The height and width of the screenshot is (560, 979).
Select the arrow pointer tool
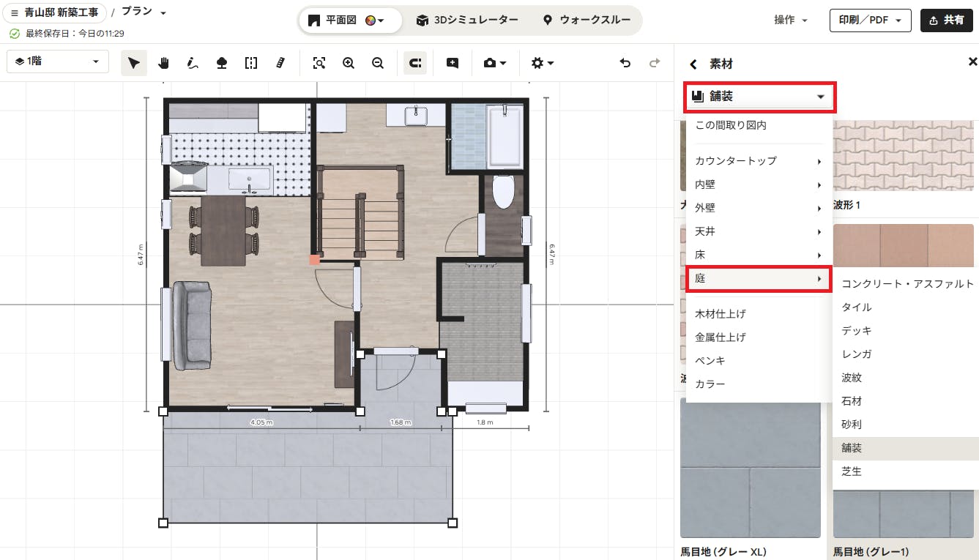click(134, 63)
